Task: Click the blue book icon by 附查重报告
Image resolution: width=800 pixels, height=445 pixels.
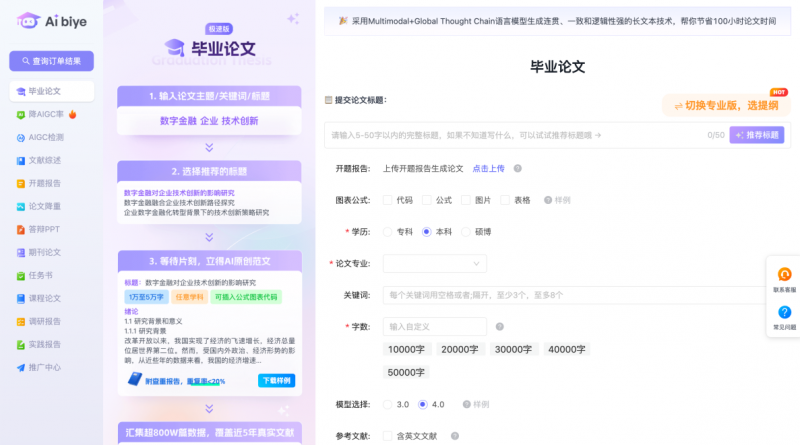Action: (x=135, y=379)
